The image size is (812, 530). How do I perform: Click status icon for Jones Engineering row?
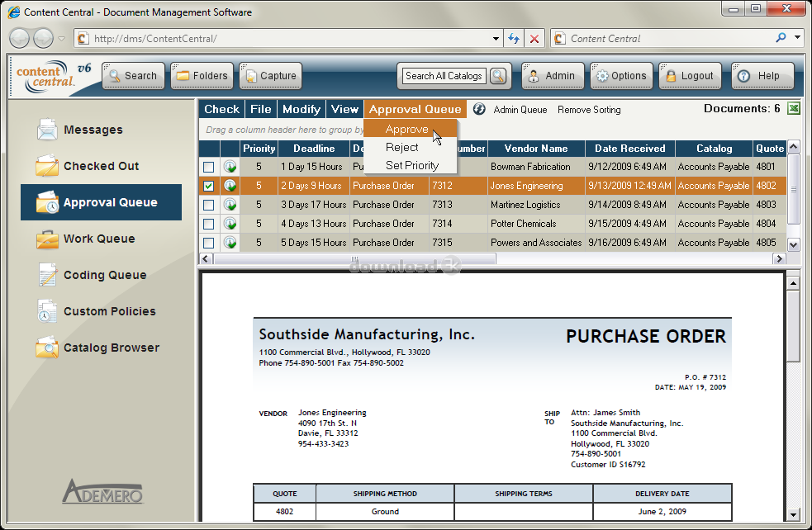coord(230,185)
